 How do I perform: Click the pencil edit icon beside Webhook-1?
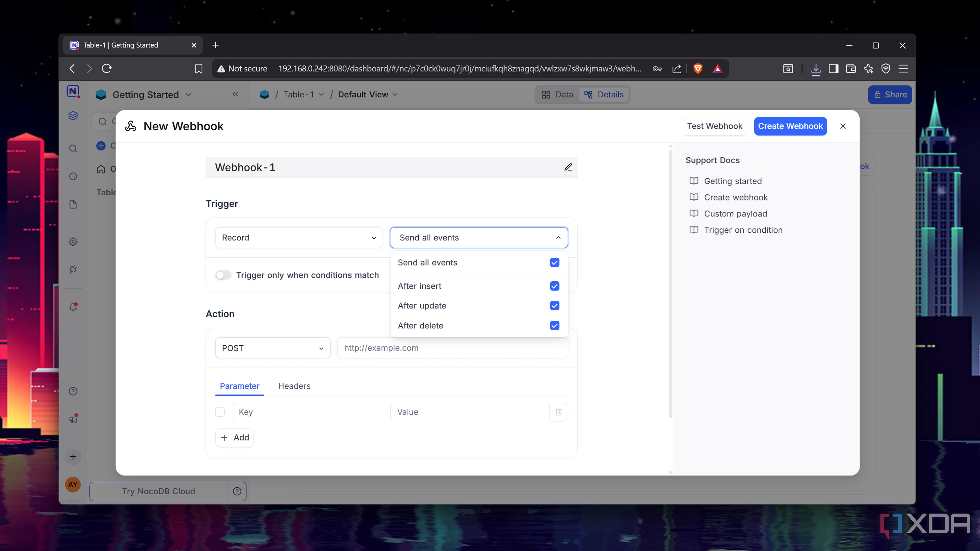pyautogui.click(x=568, y=167)
